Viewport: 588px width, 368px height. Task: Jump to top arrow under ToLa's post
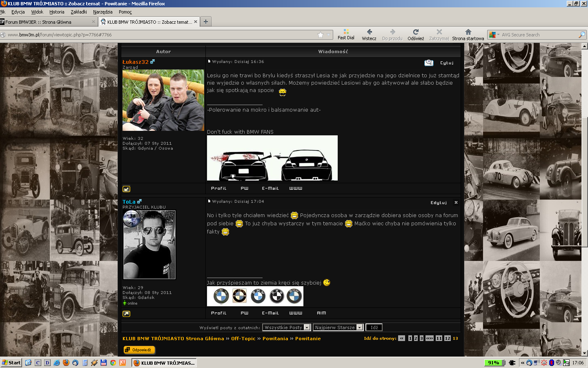point(127,314)
